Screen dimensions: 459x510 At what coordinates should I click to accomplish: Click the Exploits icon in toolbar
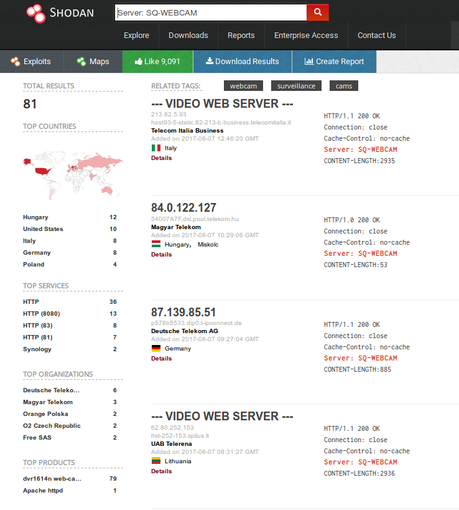click(15, 61)
